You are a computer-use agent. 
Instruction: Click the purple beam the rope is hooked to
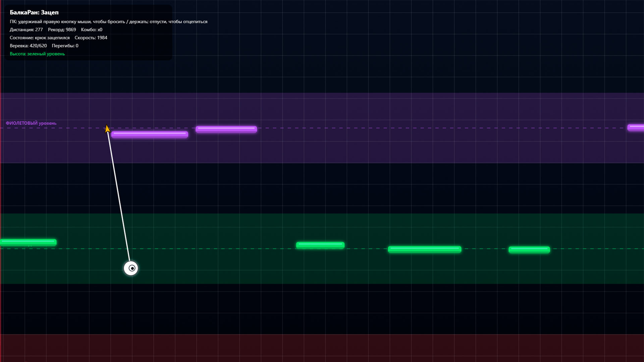pos(150,134)
